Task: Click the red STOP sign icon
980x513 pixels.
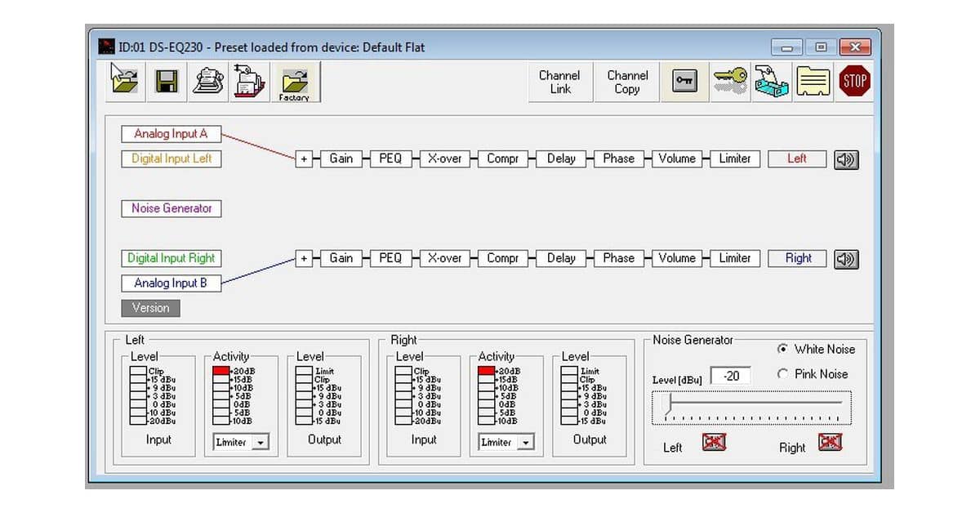Action: [855, 81]
